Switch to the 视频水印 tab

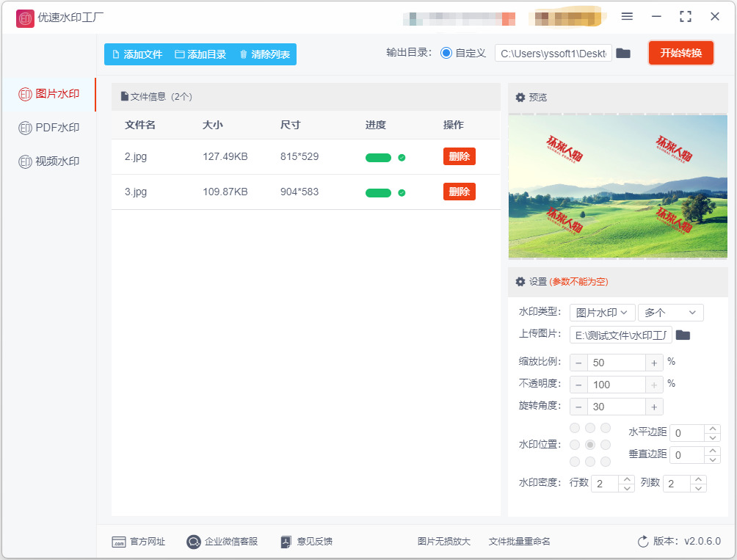point(49,161)
